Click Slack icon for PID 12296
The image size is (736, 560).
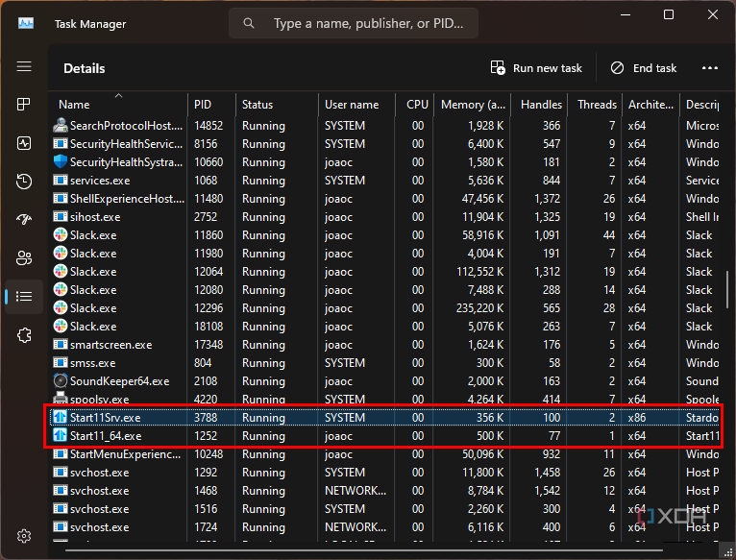[x=61, y=308]
